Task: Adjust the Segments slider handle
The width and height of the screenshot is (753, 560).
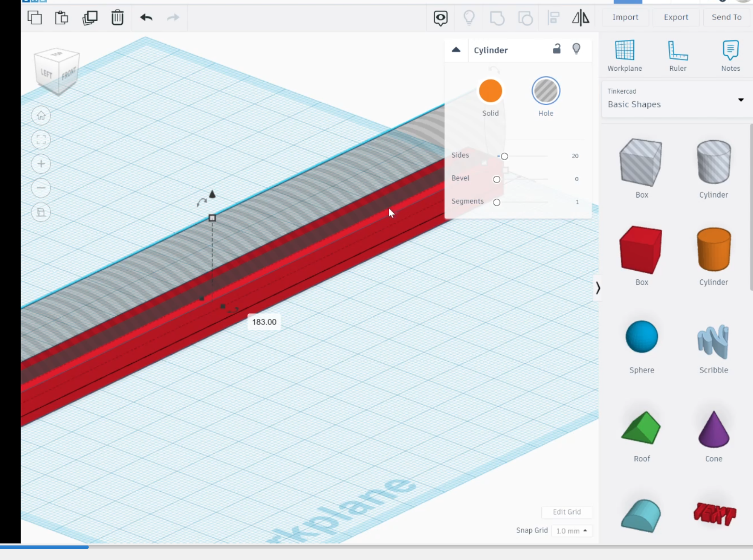Action: point(497,202)
